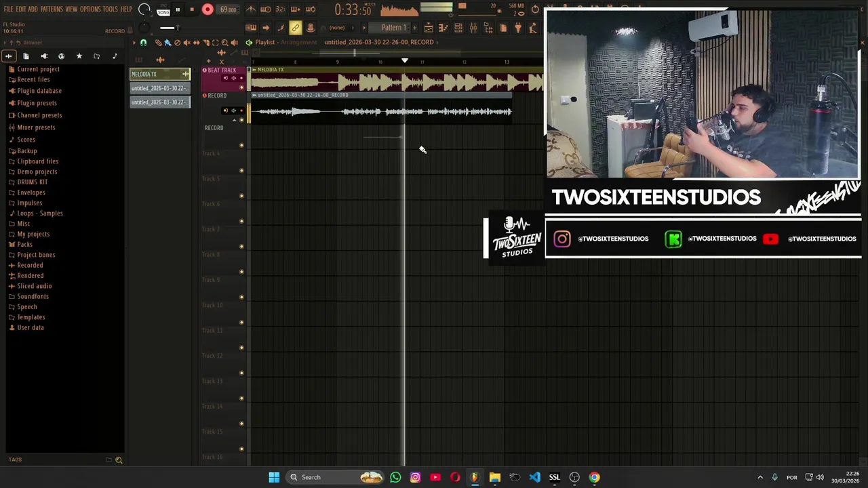Click the BEAT TRACK name
Image resolution: width=868 pixels, height=488 pixels.
[x=222, y=70]
